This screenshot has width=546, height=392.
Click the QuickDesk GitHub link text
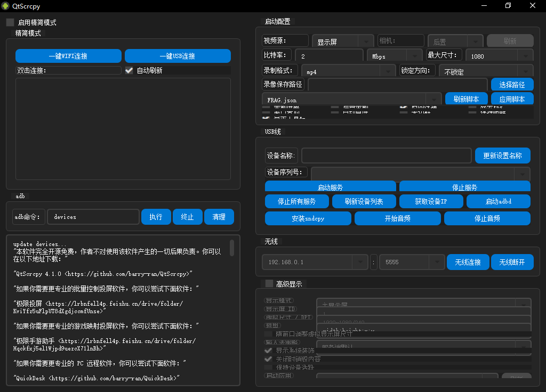97,378
